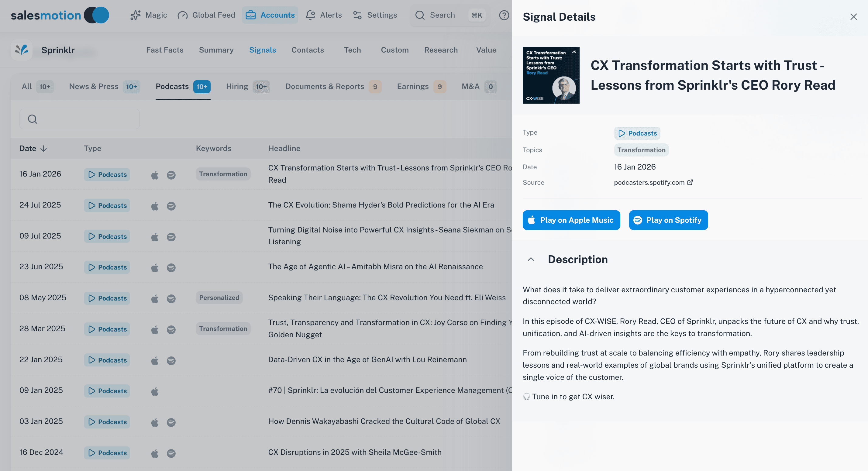Select the Hiring filter
The height and width of the screenshot is (471, 868).
[x=248, y=87]
